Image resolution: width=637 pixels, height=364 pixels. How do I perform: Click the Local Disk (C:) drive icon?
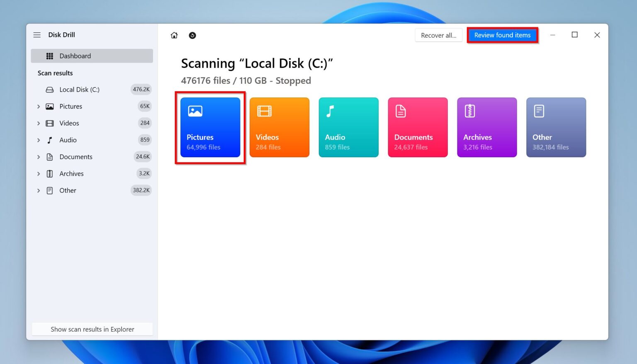(50, 89)
